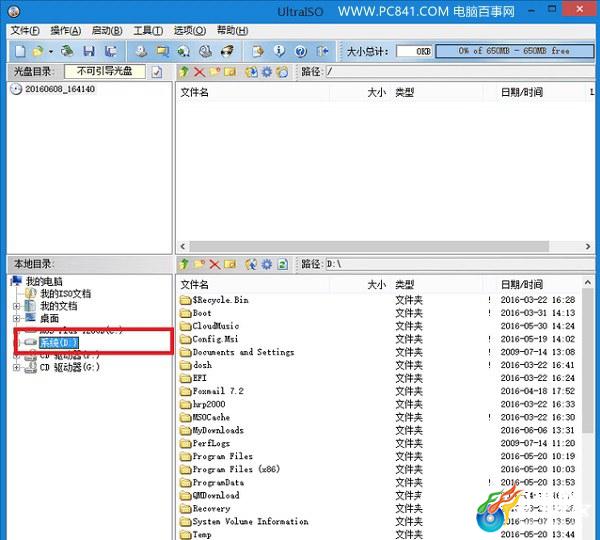This screenshot has width=600, height=540.
Task: Go up one level in local directory pane
Action: [x=184, y=264]
